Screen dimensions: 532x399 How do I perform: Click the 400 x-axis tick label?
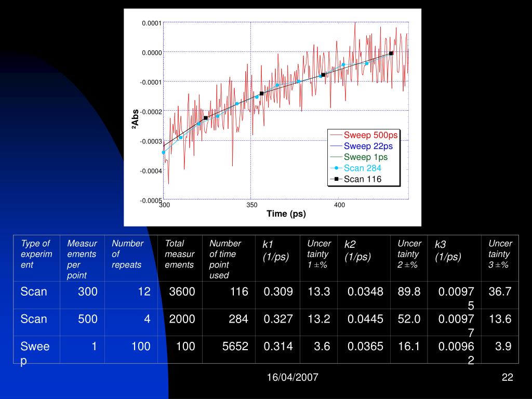click(339, 205)
